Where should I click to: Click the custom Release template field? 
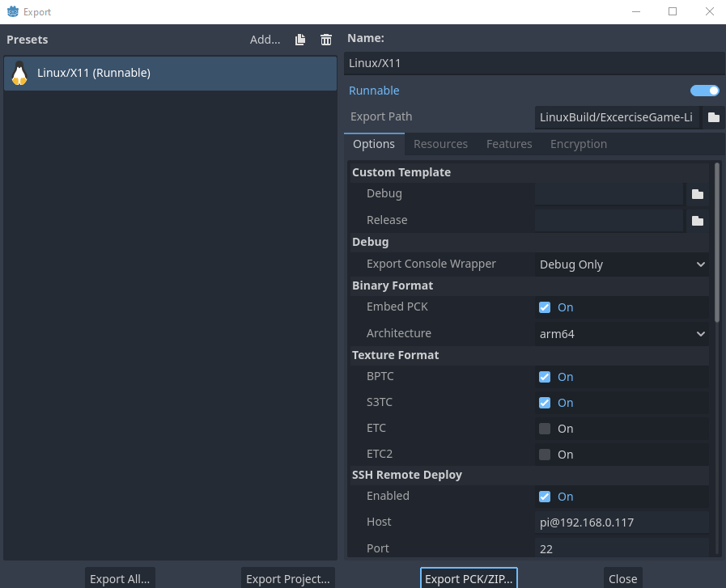(x=609, y=221)
